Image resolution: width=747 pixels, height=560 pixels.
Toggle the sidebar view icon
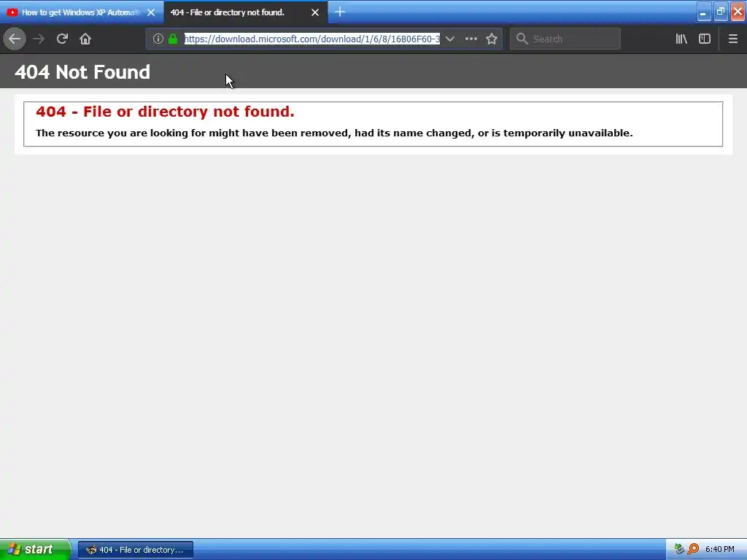(x=705, y=39)
